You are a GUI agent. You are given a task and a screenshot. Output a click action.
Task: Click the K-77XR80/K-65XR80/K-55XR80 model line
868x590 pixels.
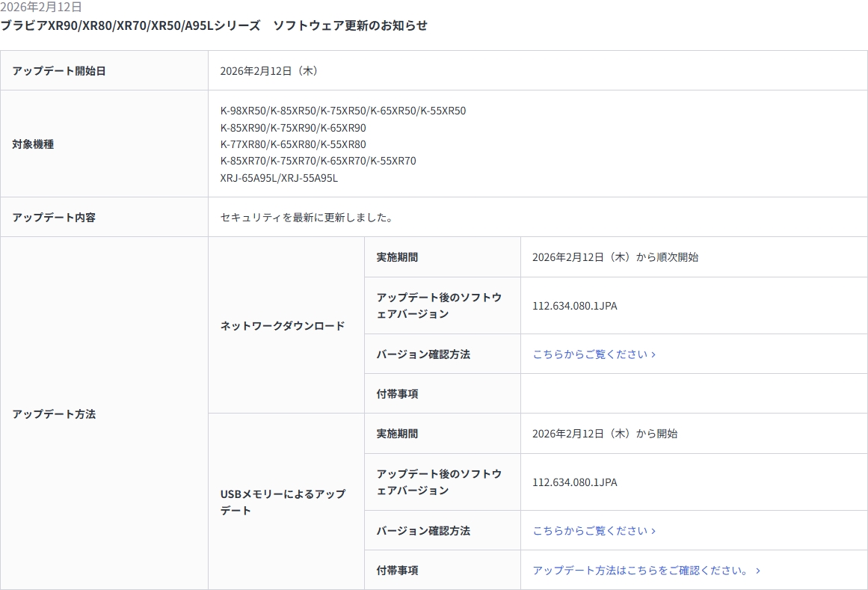pyautogui.click(x=293, y=144)
